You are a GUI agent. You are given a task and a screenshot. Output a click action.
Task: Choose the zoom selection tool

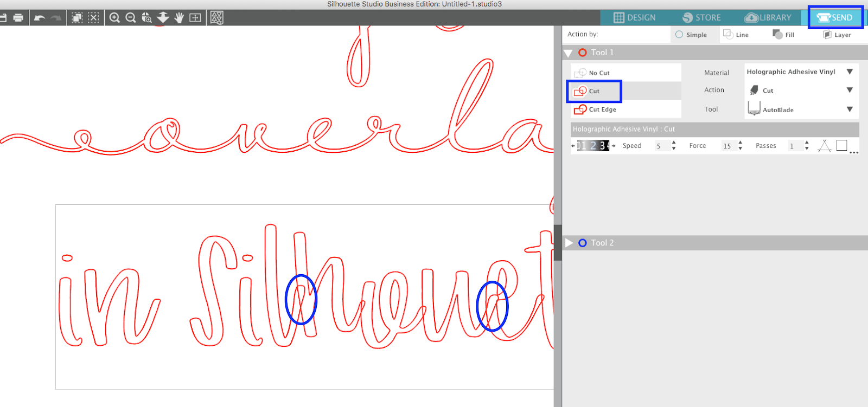(146, 17)
